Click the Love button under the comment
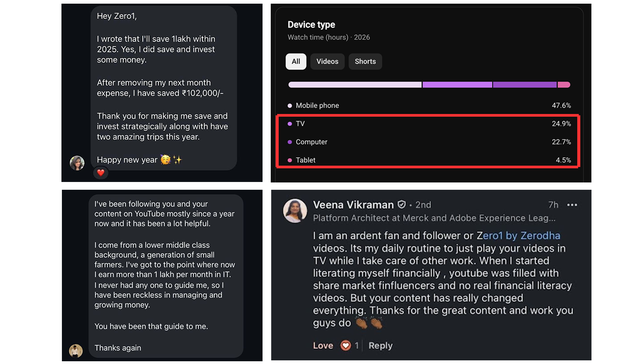Viewport: 637px width, 364px height. coord(323,346)
